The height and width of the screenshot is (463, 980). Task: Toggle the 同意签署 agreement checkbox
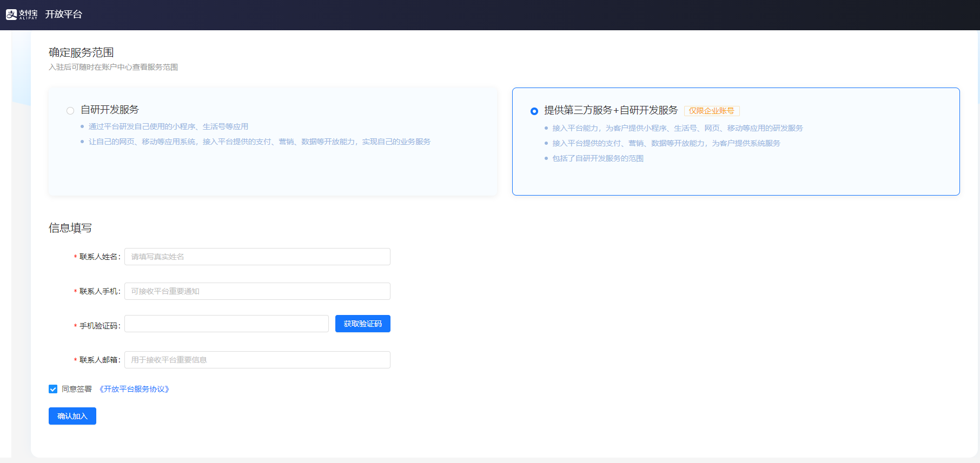point(53,389)
